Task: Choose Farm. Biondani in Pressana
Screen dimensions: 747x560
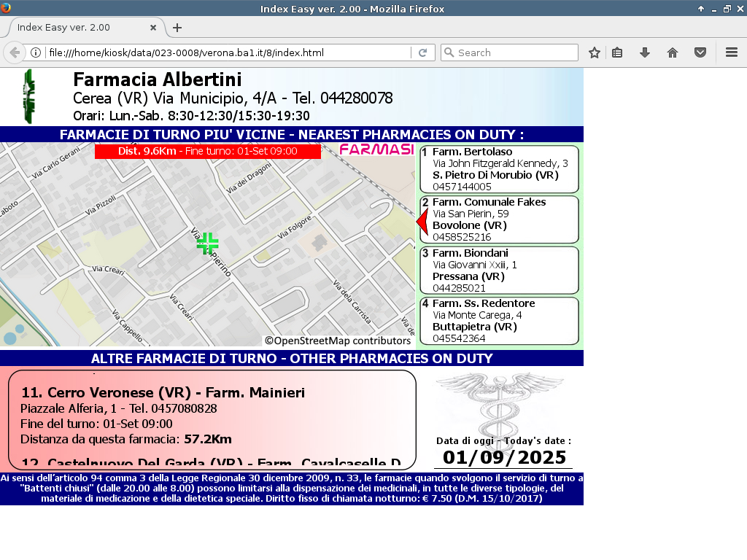Action: point(499,271)
